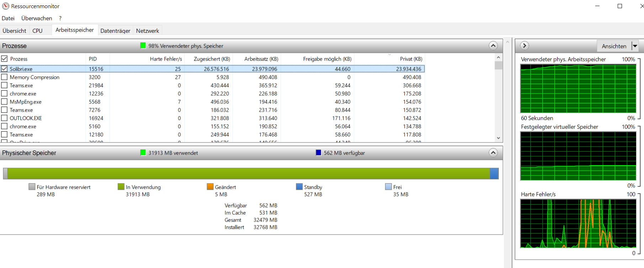This screenshot has width=644, height=268.
Task: Click the green 31913 MB verwendet indicator
Action: (143, 153)
